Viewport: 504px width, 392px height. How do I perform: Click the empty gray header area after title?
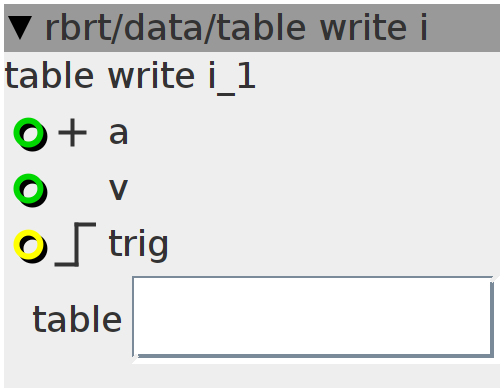[463, 28]
